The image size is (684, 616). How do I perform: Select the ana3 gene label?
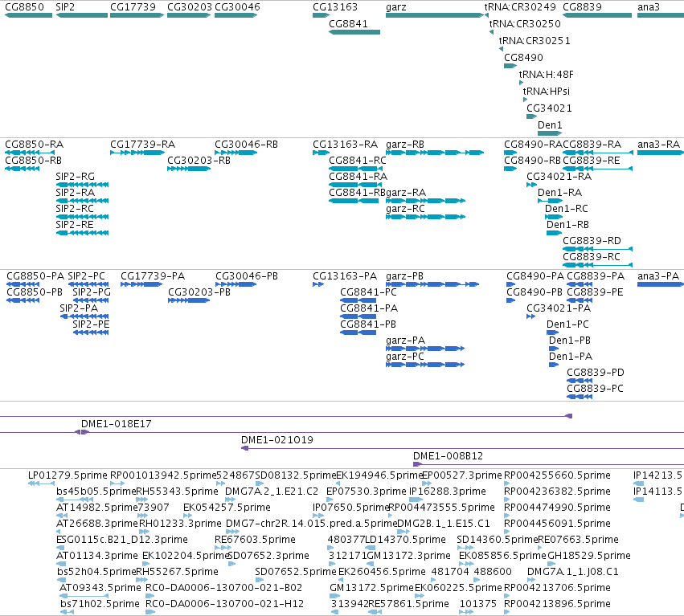point(648,7)
